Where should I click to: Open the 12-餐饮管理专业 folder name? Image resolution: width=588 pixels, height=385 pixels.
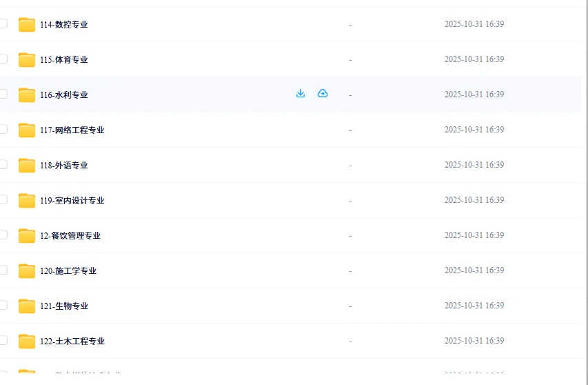point(70,236)
